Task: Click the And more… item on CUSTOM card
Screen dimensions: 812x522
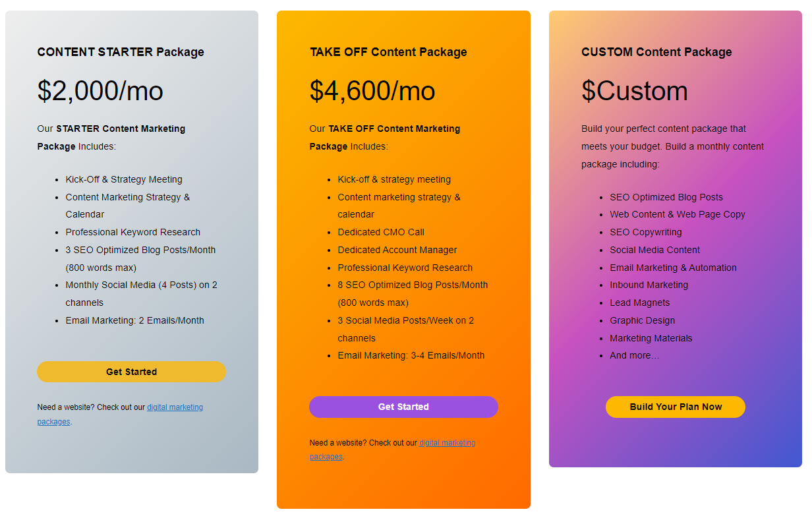Action: 634,355
